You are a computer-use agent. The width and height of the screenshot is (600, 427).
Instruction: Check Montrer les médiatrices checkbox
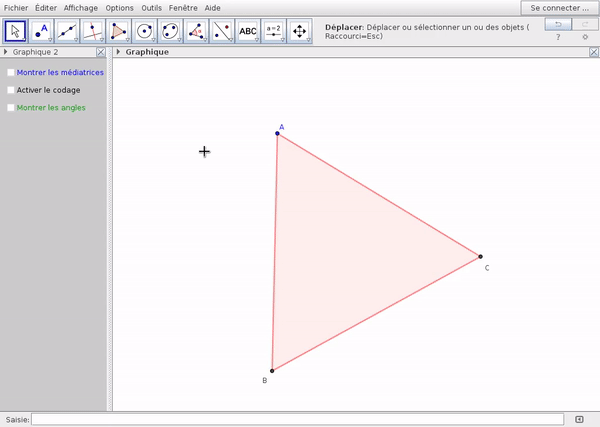click(x=11, y=72)
